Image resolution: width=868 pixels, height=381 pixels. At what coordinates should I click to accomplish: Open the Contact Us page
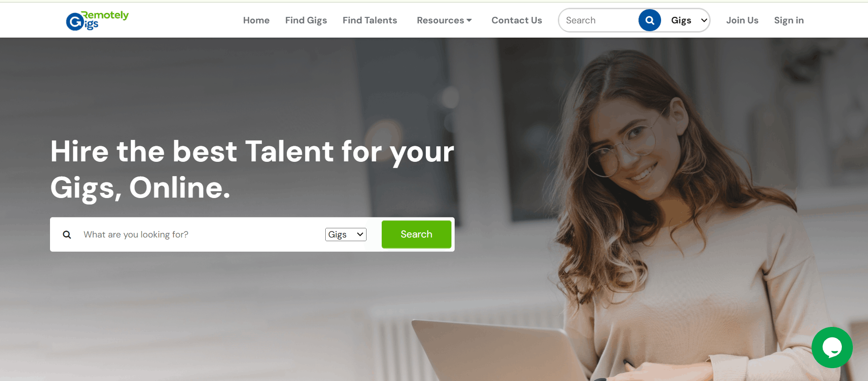pyautogui.click(x=517, y=20)
